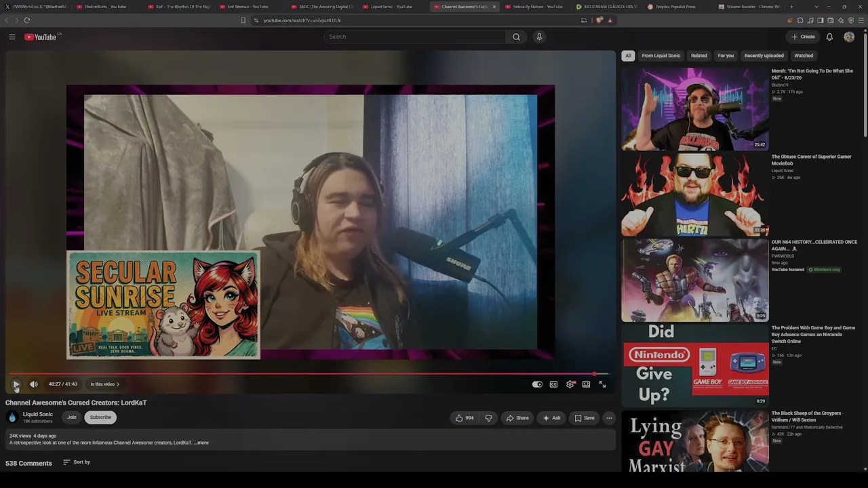Open the YouTube guide hamburger menu

pos(12,37)
